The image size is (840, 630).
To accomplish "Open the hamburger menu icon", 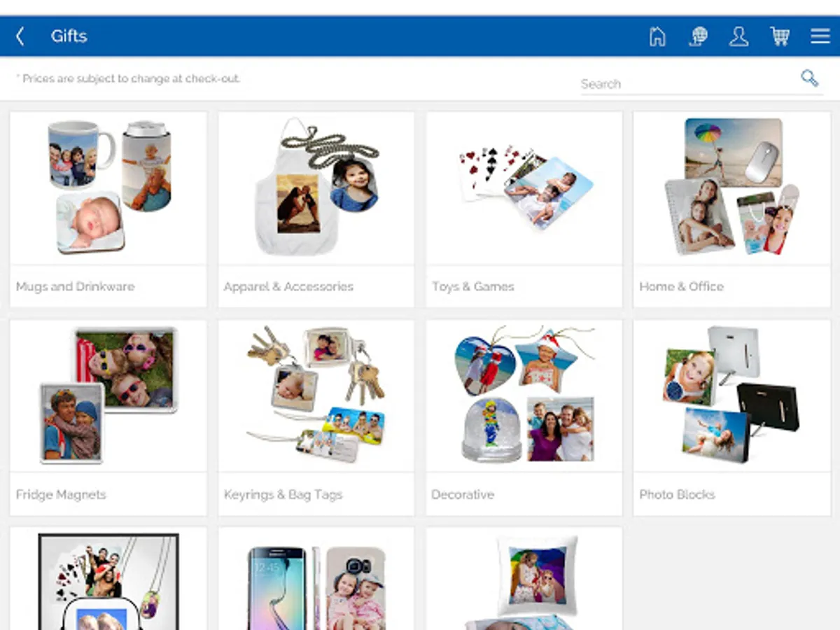I will pos(820,36).
